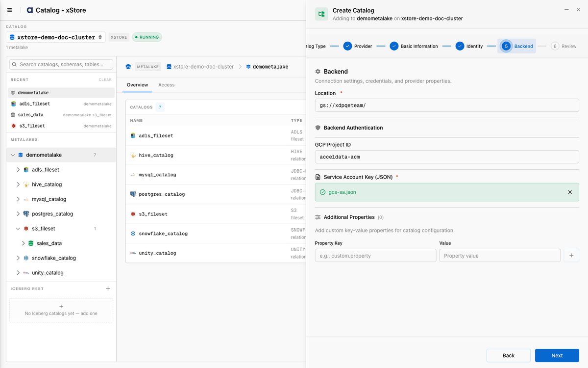Click the s3_fileset icon in catalogs table
This screenshot has width=588, height=368.
[x=133, y=214]
